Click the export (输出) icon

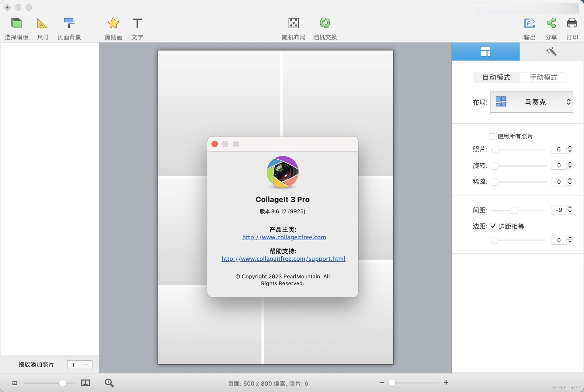[x=530, y=23]
